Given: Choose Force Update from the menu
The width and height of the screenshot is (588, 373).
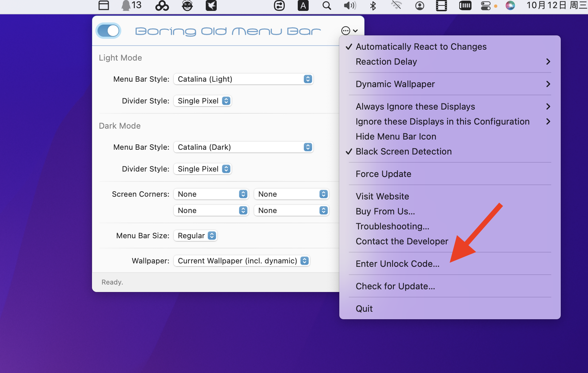Looking at the screenshot, I should [x=383, y=174].
